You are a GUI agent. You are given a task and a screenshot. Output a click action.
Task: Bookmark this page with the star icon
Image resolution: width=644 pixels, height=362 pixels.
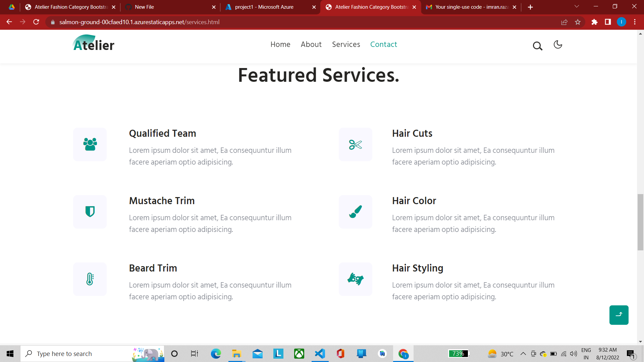pos(578,22)
